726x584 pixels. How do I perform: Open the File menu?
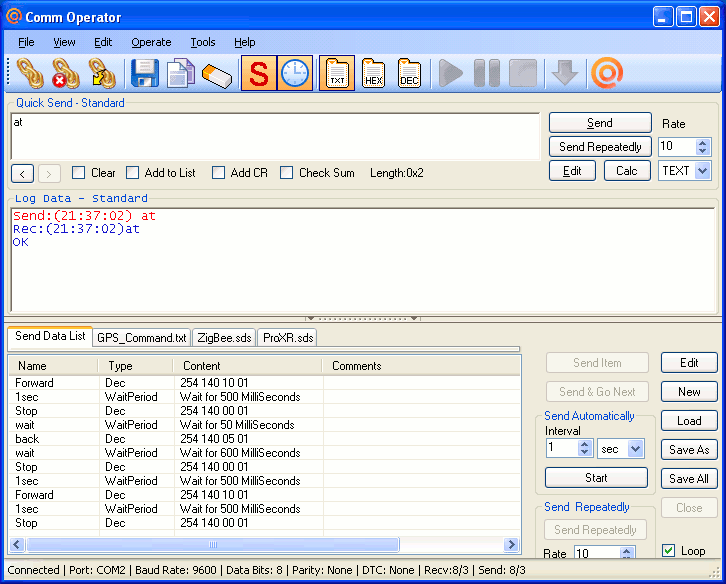click(x=26, y=42)
